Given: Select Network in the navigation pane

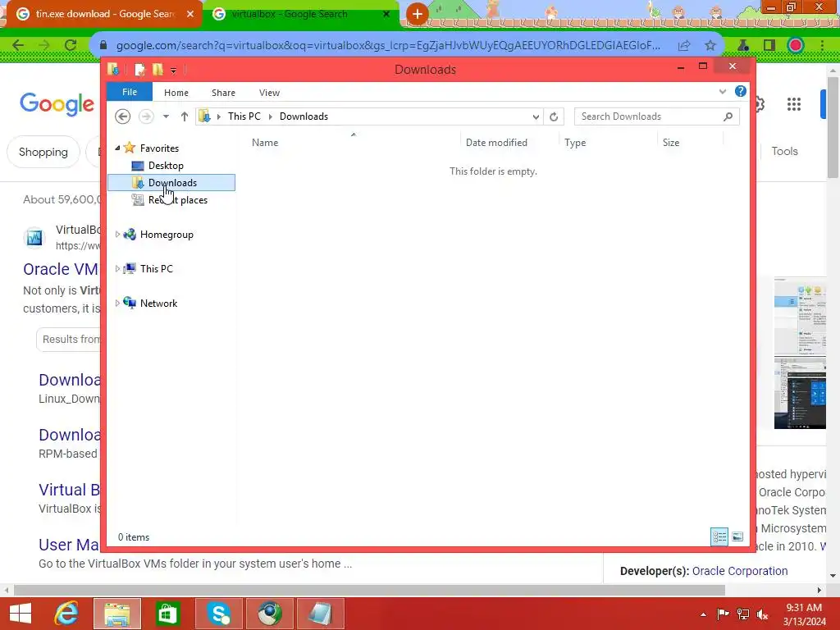Looking at the screenshot, I should coord(158,304).
